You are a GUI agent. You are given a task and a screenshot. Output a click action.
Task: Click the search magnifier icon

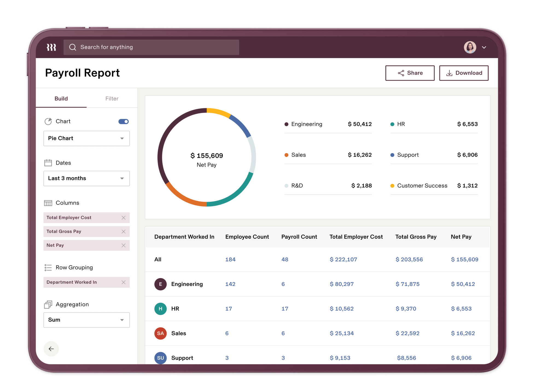(x=72, y=47)
